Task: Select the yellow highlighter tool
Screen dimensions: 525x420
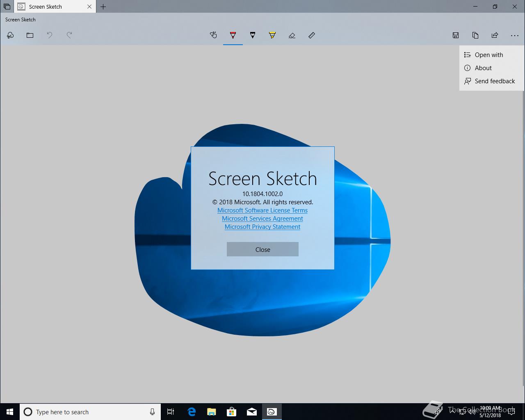Action: coord(272,35)
